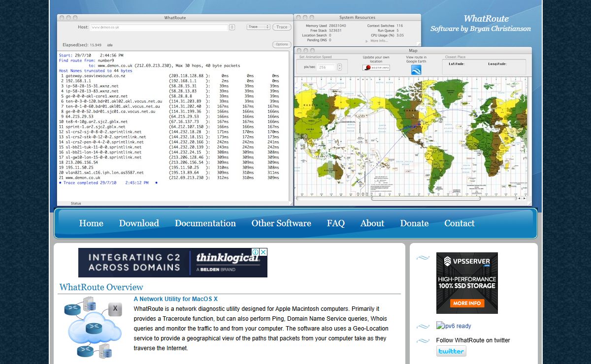The height and width of the screenshot is (364, 591).
Task: Click the CPU Usage value 3.05
Action: (x=400, y=35)
